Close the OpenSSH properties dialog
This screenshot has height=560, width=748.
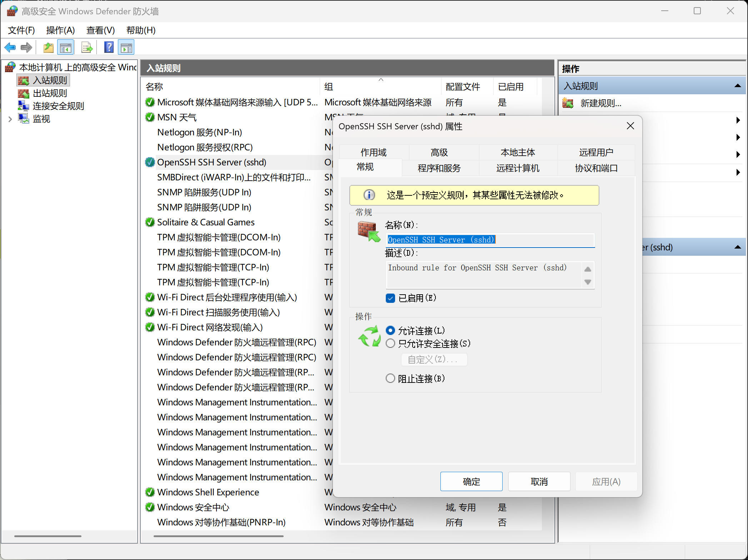tap(630, 126)
